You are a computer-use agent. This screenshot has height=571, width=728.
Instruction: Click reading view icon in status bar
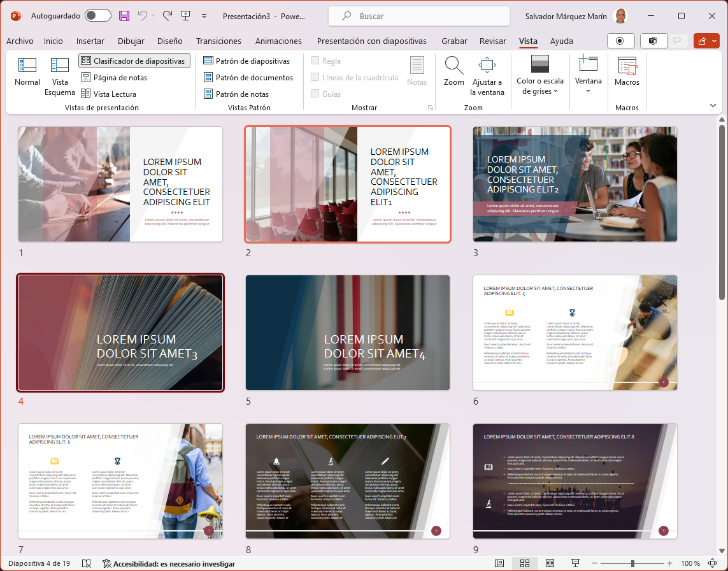click(x=550, y=563)
